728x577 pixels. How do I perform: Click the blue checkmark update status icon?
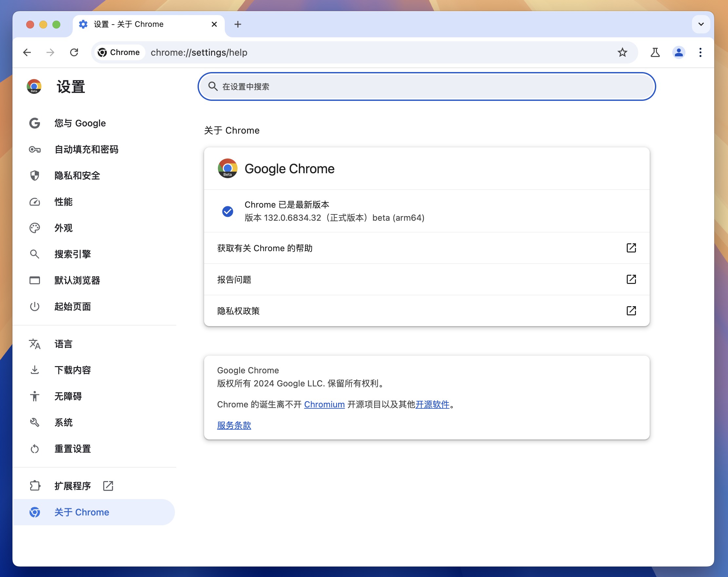(228, 211)
